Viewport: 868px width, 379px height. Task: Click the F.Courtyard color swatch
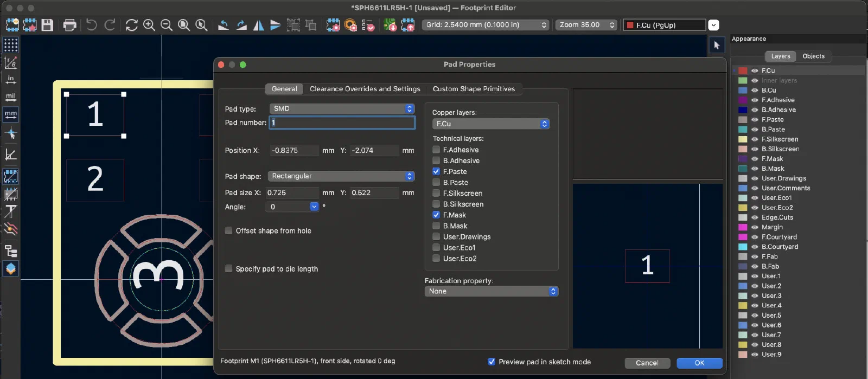pos(743,237)
